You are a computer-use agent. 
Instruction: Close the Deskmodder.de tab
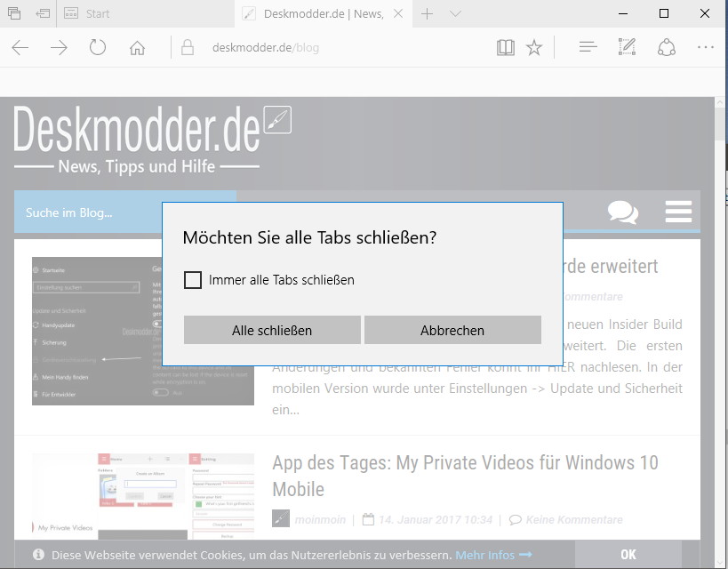398,13
